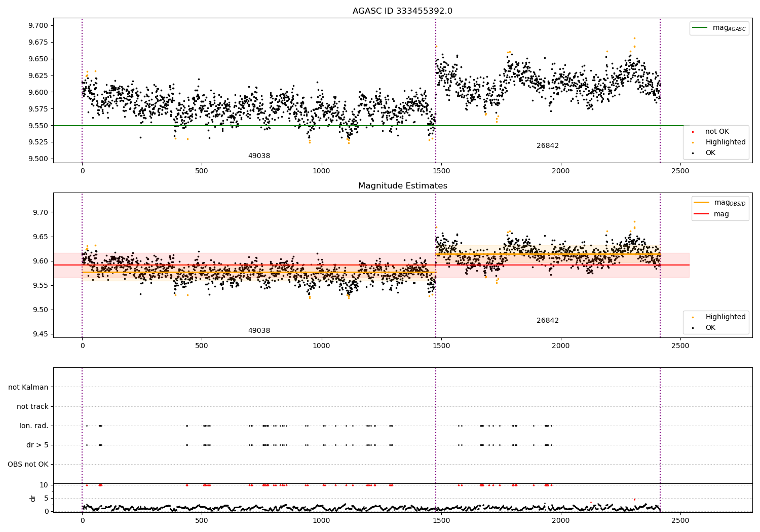Click the green line swatch in the mag AGASC legend
The image size is (760, 532).
[x=700, y=28]
